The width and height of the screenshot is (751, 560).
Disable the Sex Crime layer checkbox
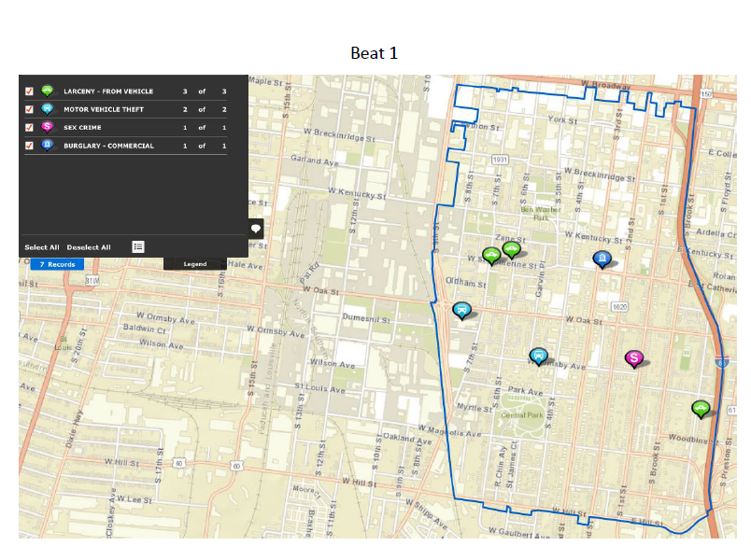(29, 127)
